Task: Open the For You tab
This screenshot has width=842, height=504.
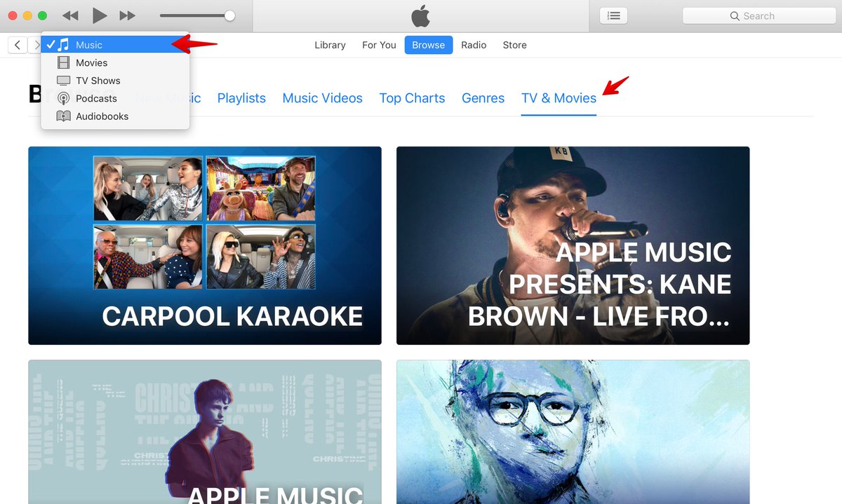Action: tap(379, 45)
